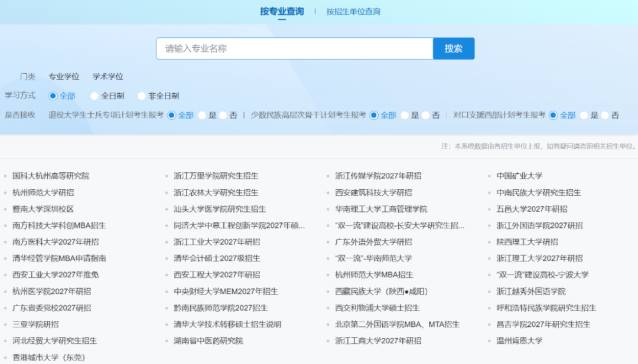Choose 是 for 对口支援西部计划
The width and height of the screenshot is (638, 364).
584,116
